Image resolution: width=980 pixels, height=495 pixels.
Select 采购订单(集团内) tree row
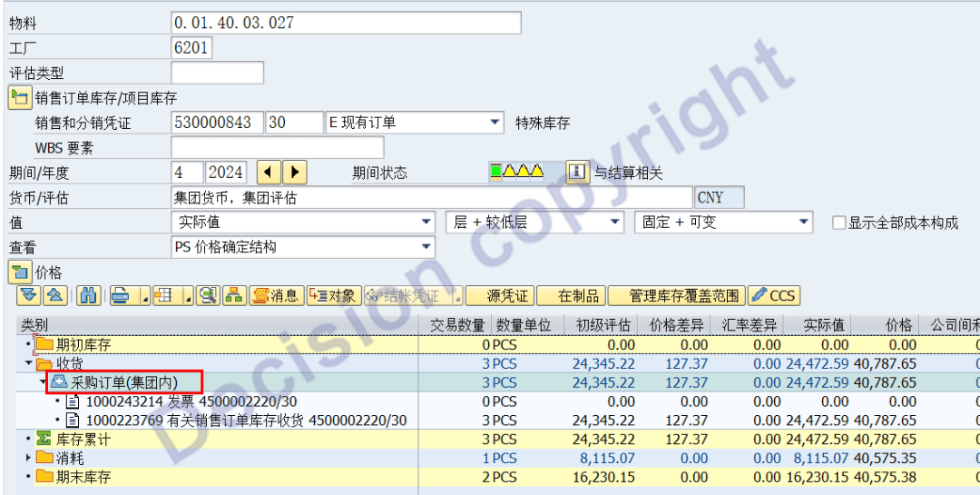[125, 382]
